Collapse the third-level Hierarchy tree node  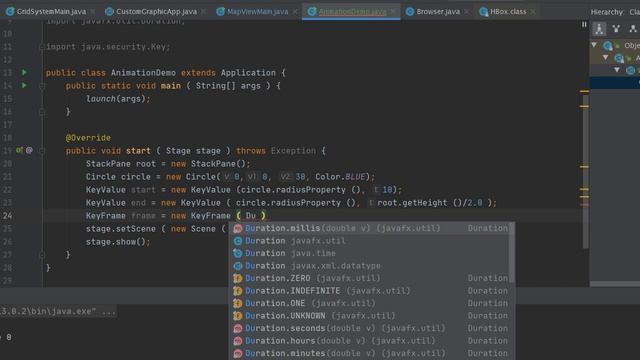(x=617, y=70)
